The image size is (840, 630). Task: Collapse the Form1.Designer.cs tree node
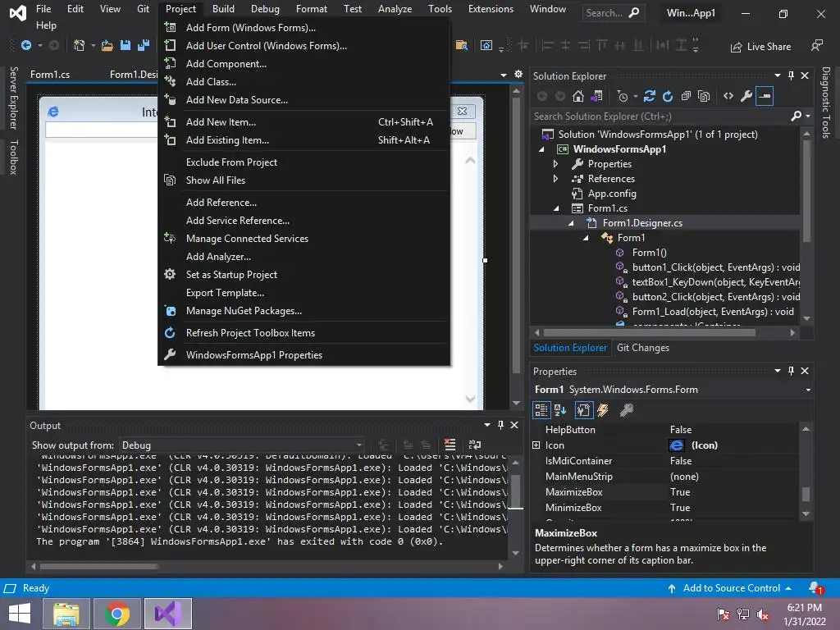tap(571, 223)
